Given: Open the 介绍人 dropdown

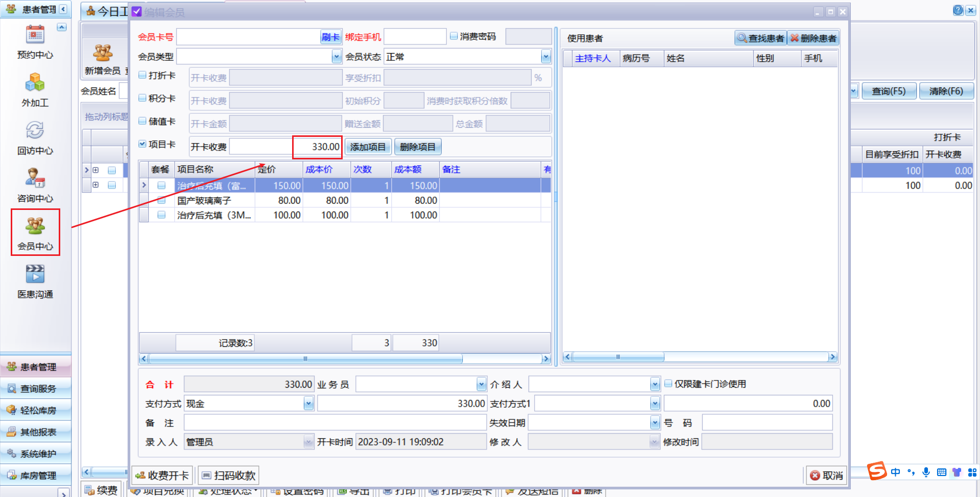Looking at the screenshot, I should click(x=655, y=384).
